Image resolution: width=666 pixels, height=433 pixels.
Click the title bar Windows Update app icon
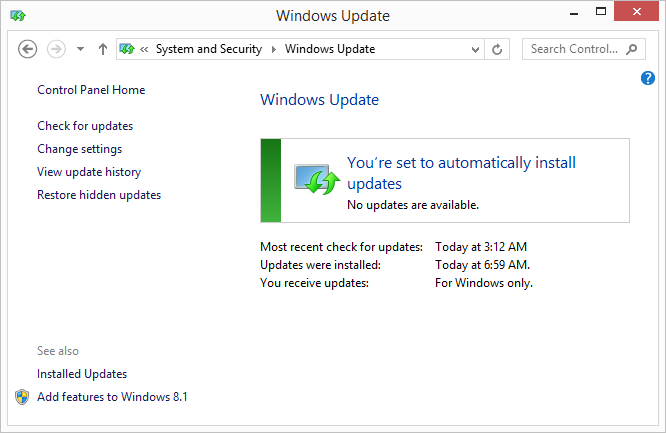(x=18, y=16)
